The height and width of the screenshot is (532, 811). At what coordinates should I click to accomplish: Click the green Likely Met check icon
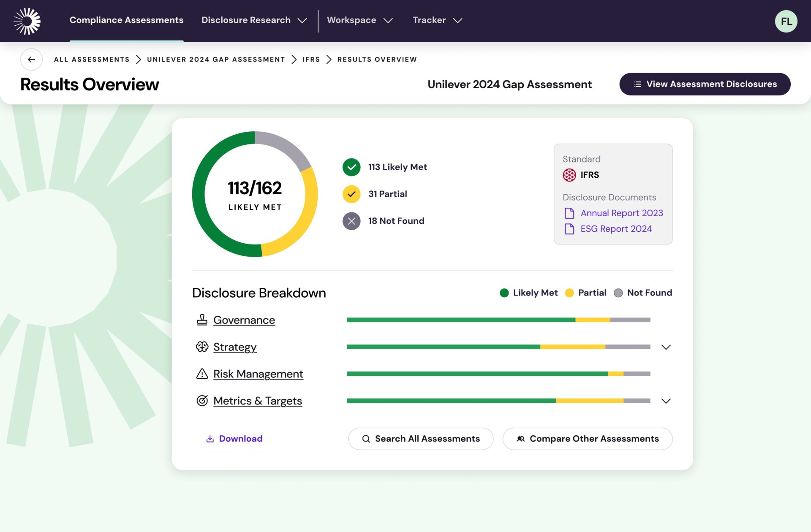point(351,167)
